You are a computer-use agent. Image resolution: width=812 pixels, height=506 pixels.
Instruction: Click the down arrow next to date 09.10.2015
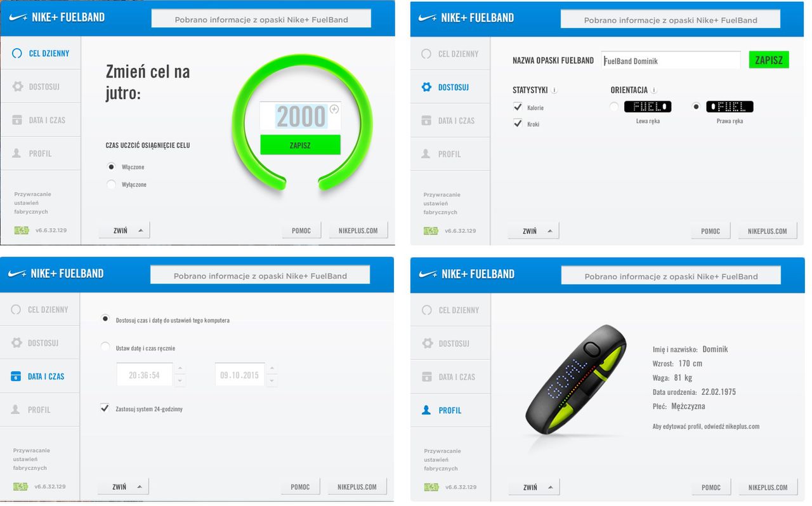tap(272, 381)
